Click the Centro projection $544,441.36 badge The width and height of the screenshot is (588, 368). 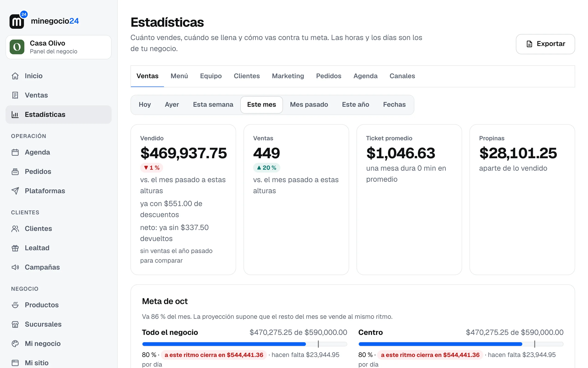pos(430,355)
